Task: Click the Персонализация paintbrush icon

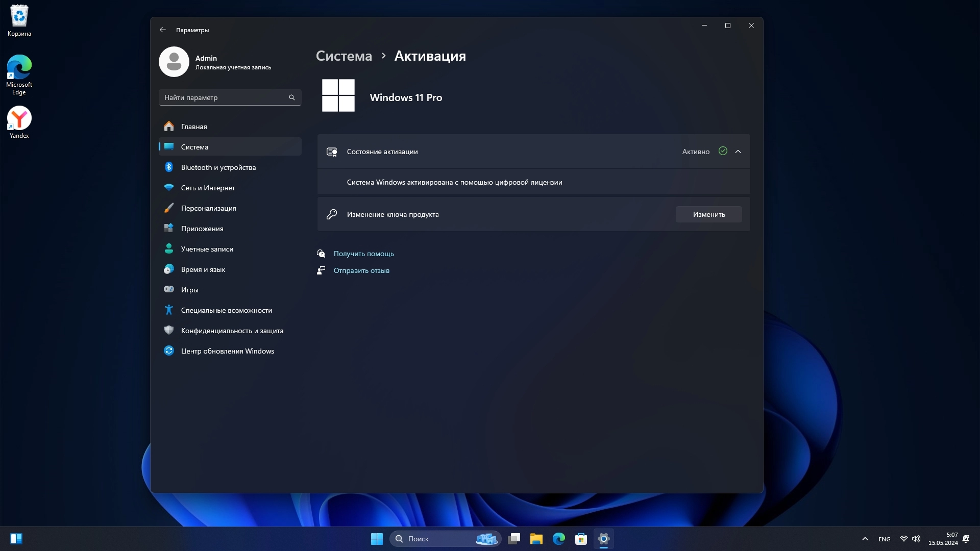Action: 169,208
